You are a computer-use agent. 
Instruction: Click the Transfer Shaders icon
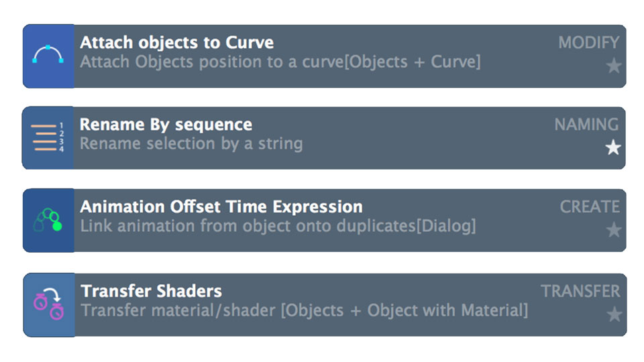(49, 305)
